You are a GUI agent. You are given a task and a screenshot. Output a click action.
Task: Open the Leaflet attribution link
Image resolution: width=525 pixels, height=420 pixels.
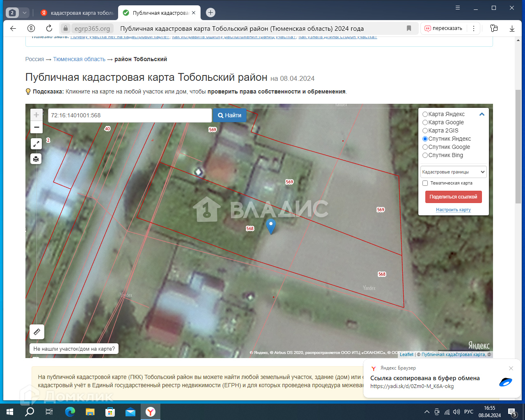pyautogui.click(x=406, y=354)
